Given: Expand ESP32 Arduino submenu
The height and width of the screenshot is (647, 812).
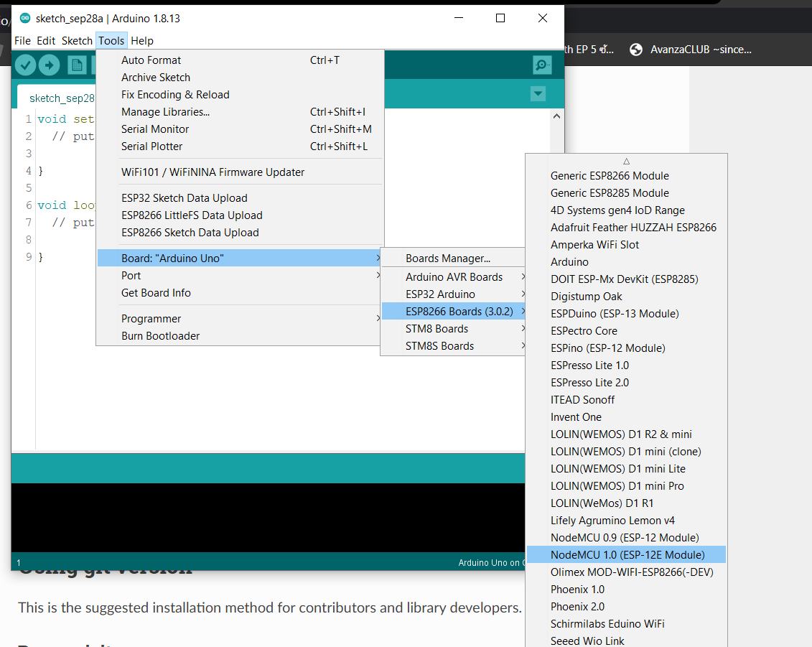Looking at the screenshot, I should [454, 294].
